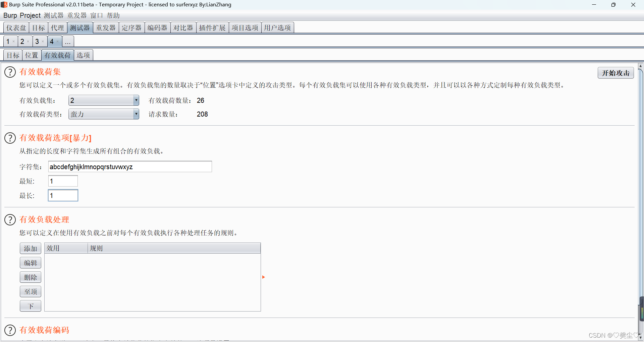Click the 下 move-down button
This screenshot has height=342, width=644.
pyautogui.click(x=31, y=306)
